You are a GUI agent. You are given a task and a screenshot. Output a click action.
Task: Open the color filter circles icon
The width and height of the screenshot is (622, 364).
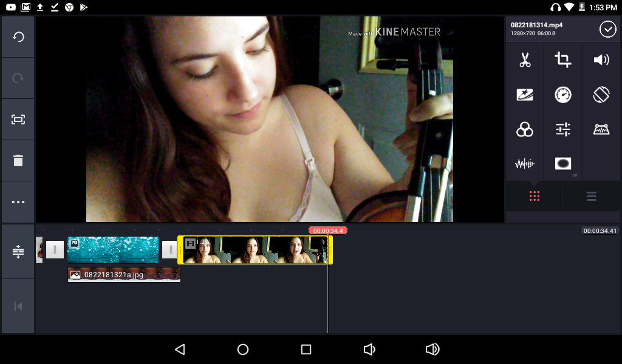(x=525, y=129)
